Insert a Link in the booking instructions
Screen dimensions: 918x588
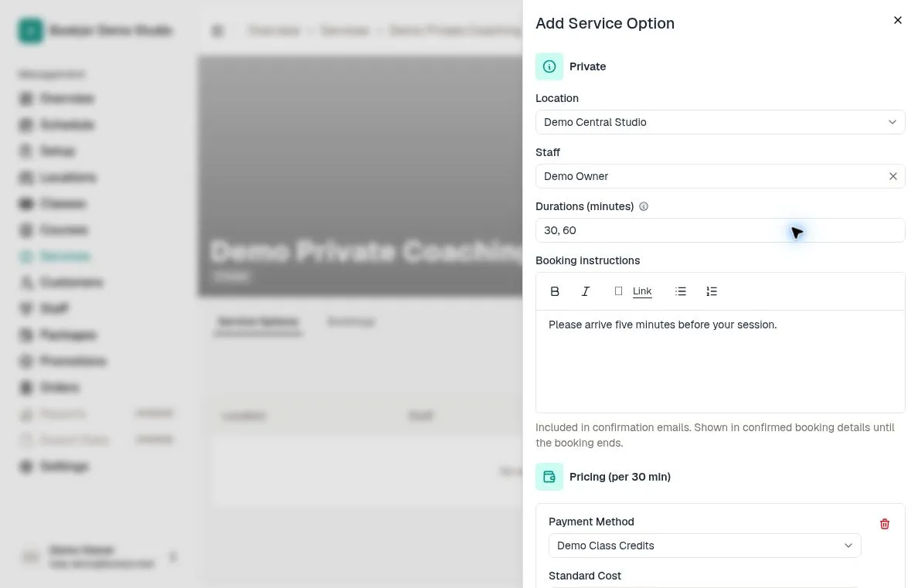pyautogui.click(x=641, y=291)
